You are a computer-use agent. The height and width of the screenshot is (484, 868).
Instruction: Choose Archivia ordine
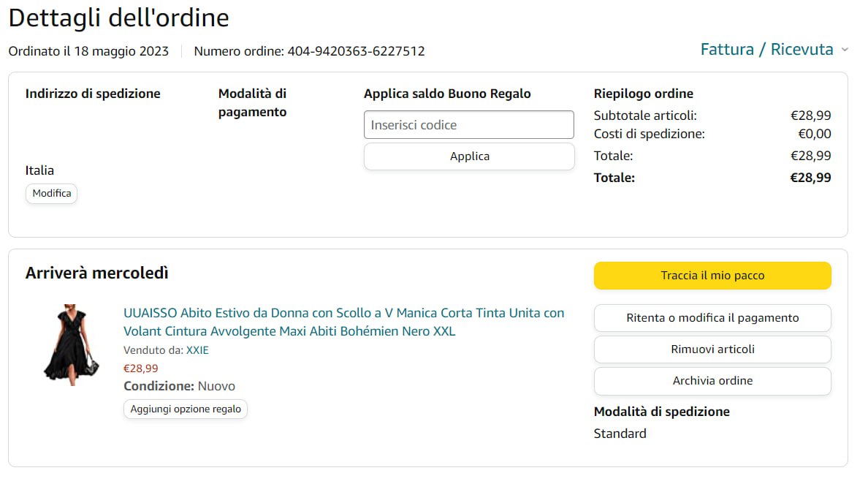712,381
